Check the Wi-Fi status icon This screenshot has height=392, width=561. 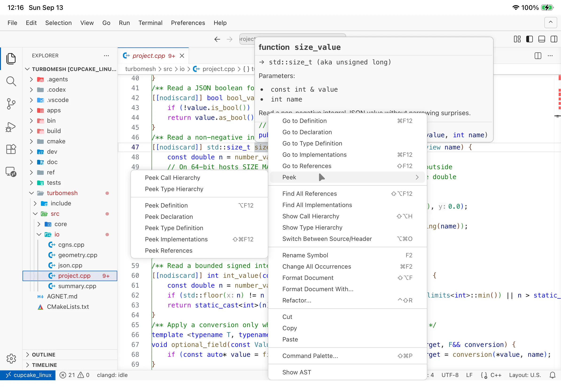[x=516, y=8]
